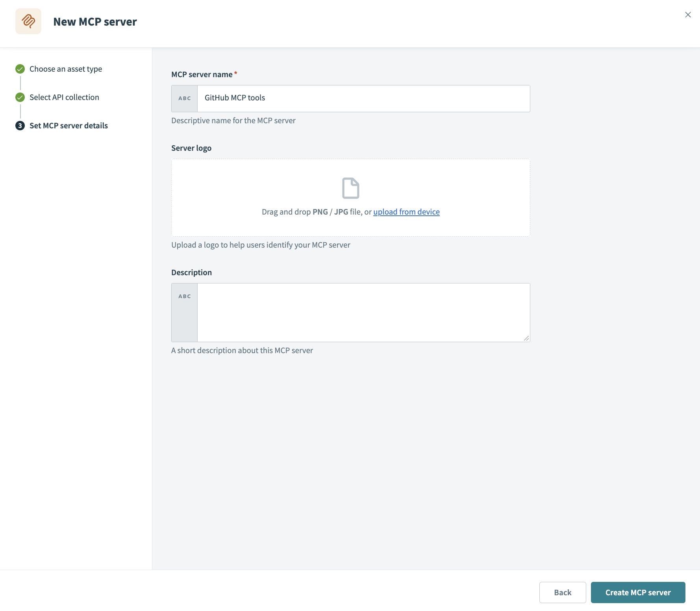Click the green checkmark for Select API collection

(x=20, y=97)
